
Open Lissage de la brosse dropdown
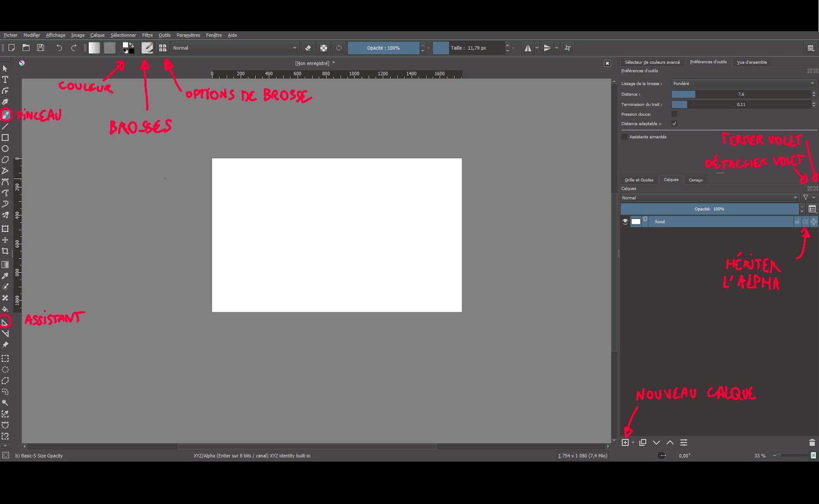[743, 84]
